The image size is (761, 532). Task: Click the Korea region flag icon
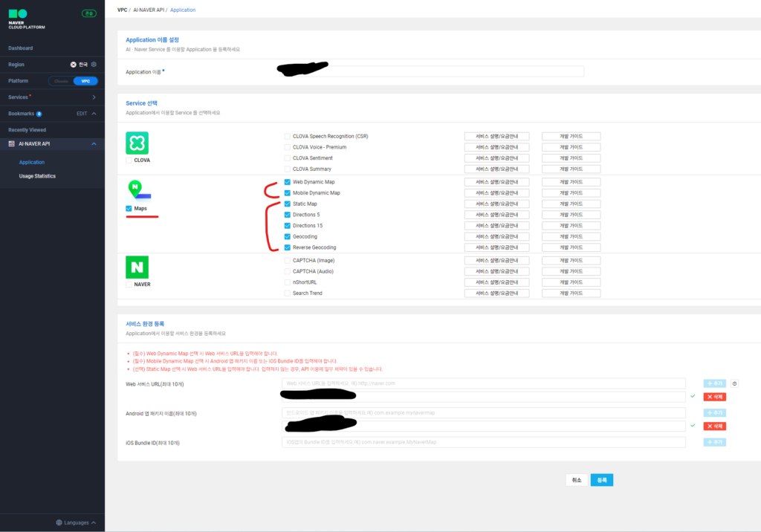click(74, 65)
